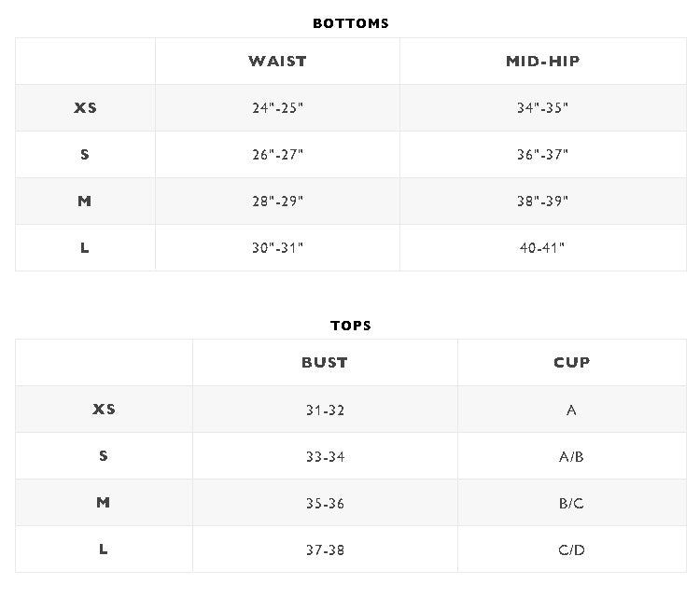The width and height of the screenshot is (700, 598).
Task: Click mid-hip value 38"-39"
Action: [x=542, y=201]
